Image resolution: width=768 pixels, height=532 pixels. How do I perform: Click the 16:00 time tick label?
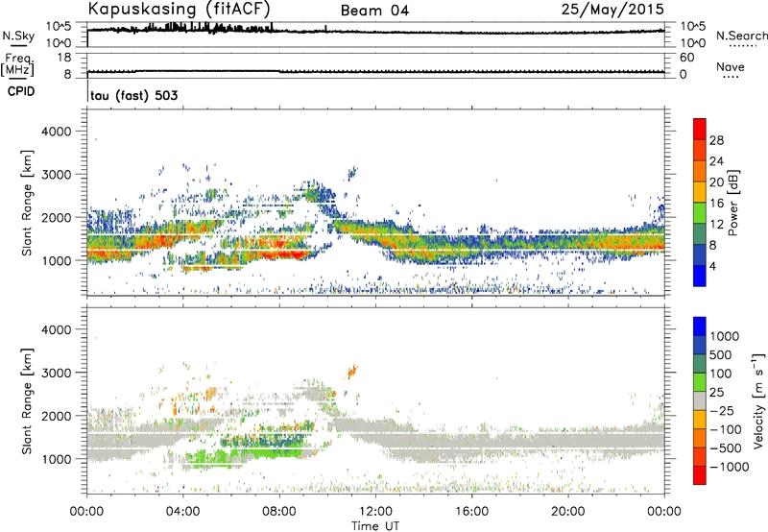471,512
